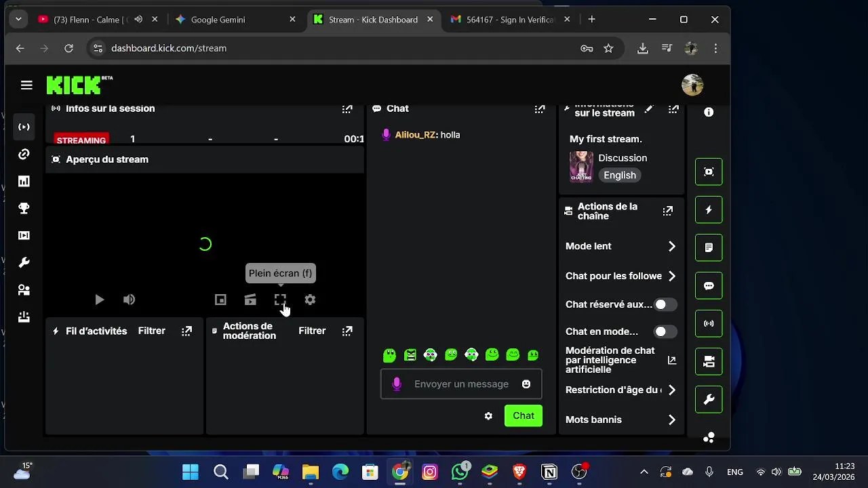
Task: Pop out the Informations sur le stream panel
Action: pyautogui.click(x=673, y=108)
